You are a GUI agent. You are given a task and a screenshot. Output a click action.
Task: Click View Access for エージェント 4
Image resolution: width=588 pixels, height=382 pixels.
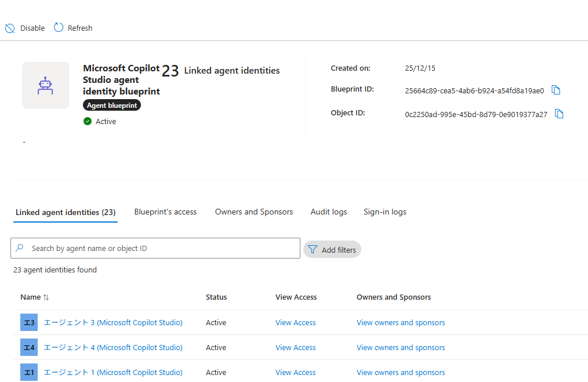pyautogui.click(x=296, y=348)
